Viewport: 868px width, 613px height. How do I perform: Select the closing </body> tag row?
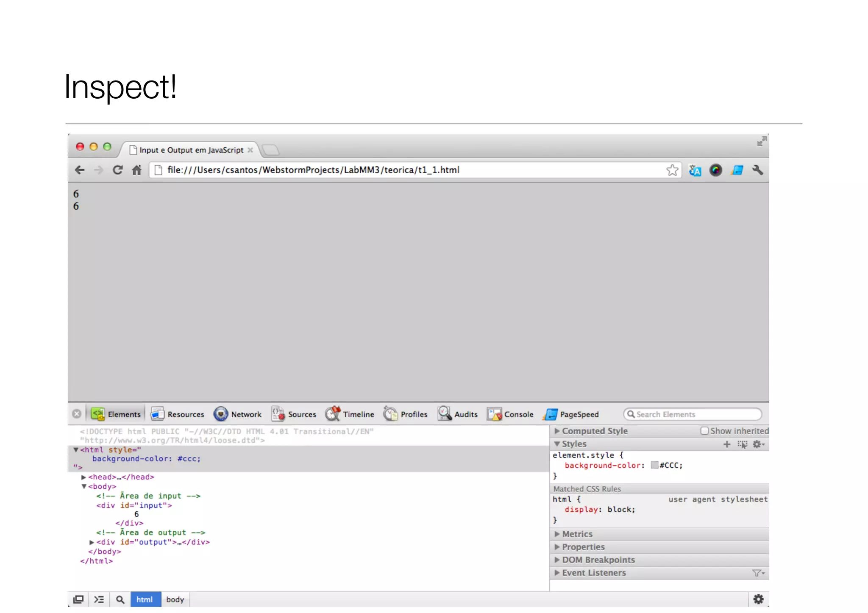105,552
